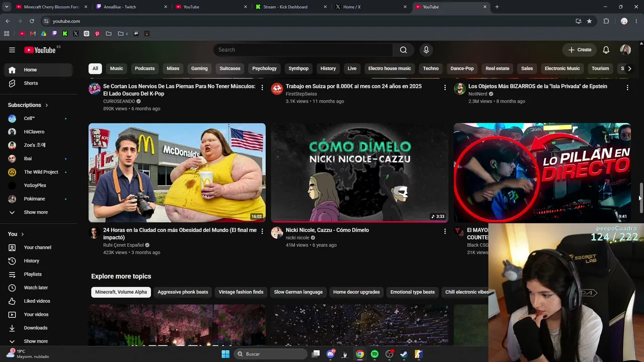Open History in the sidebar
The image size is (644, 362).
click(38, 261)
